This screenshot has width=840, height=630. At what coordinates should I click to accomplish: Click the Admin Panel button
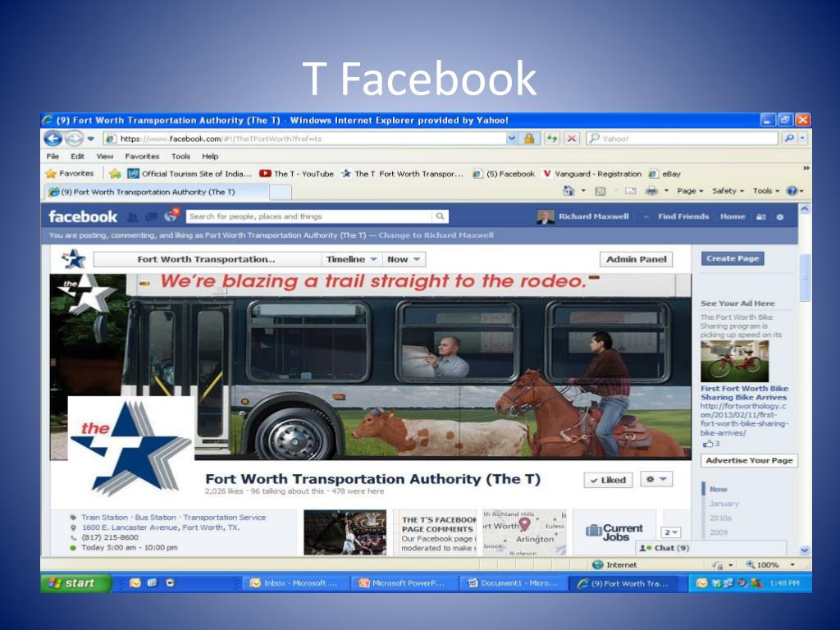click(x=636, y=259)
